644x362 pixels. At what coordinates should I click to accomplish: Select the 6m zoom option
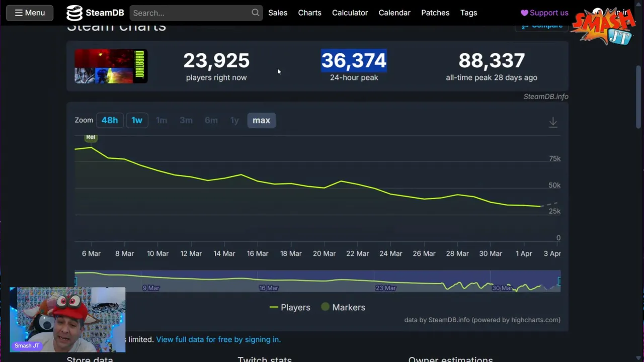[211, 120]
